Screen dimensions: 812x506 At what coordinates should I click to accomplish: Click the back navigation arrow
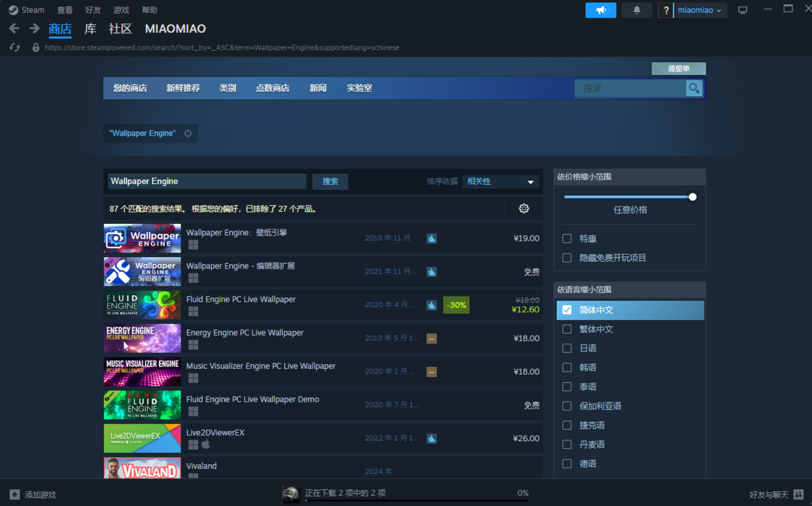click(x=14, y=28)
